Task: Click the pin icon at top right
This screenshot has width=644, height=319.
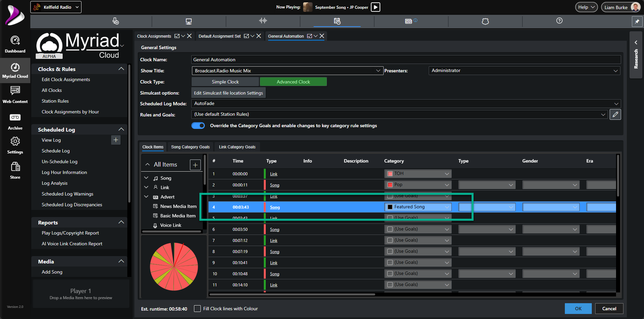Action: [637, 21]
